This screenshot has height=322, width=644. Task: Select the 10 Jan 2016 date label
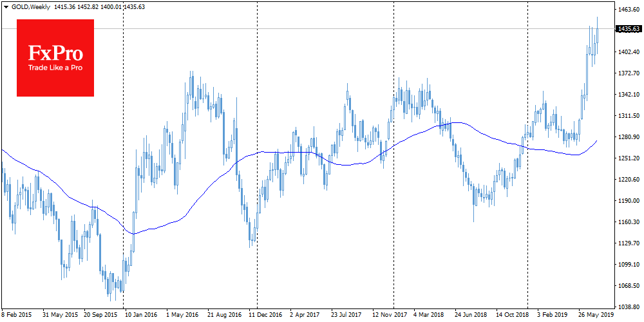pyautogui.click(x=140, y=316)
